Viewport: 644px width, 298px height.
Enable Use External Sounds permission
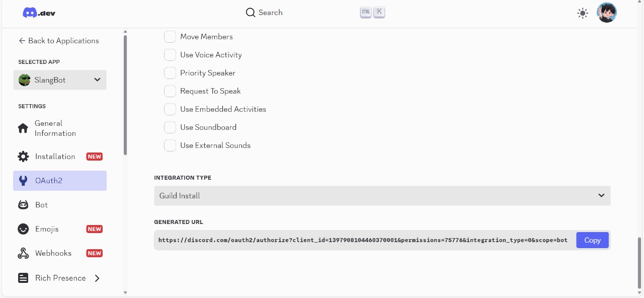coord(170,145)
